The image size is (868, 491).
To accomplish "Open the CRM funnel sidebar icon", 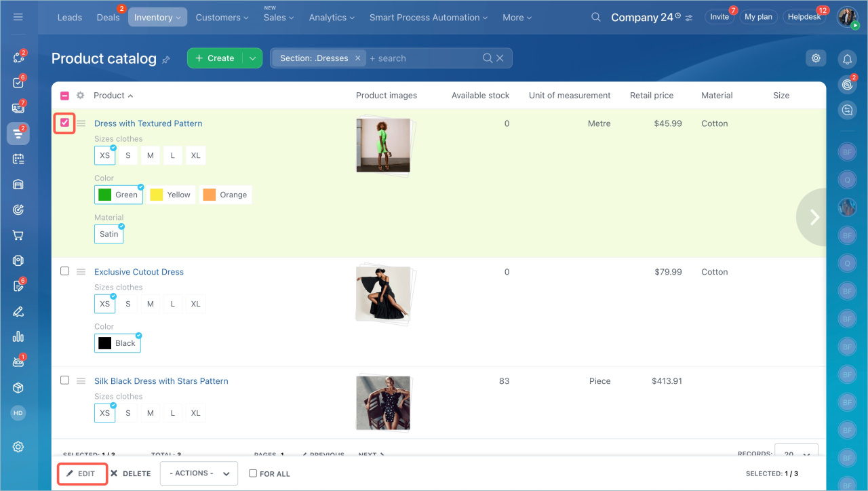I will click(x=18, y=134).
